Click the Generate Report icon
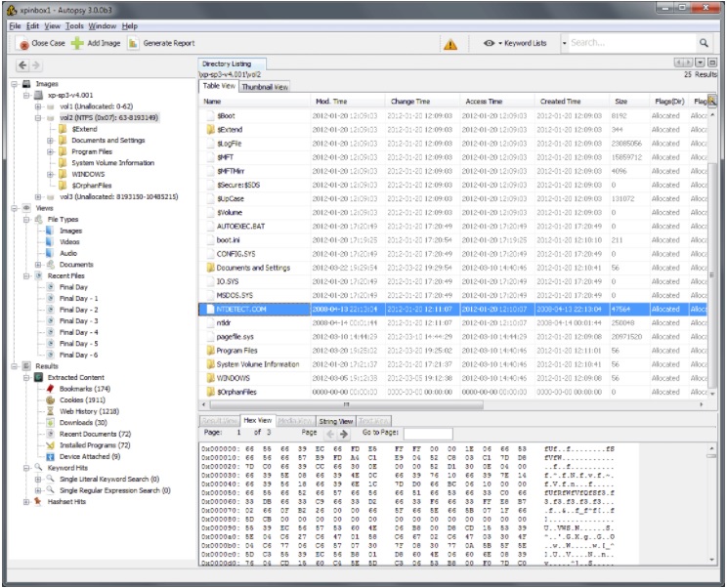 click(134, 43)
